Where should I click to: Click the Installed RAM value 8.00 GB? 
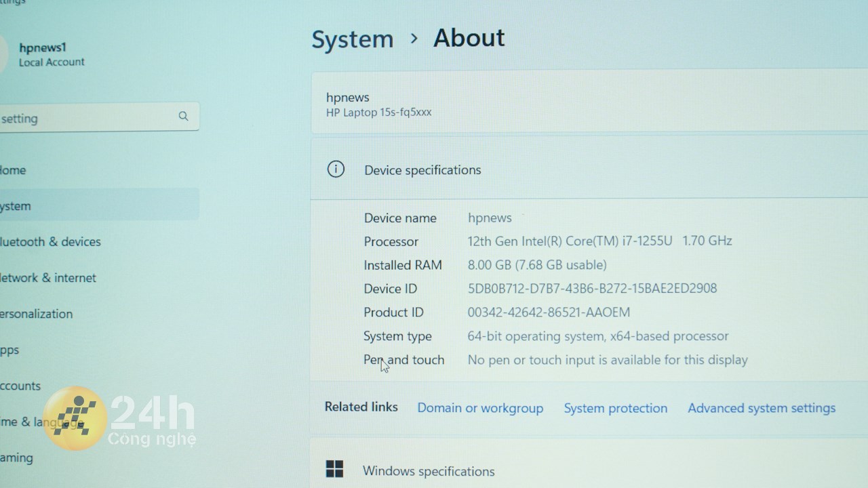point(537,264)
